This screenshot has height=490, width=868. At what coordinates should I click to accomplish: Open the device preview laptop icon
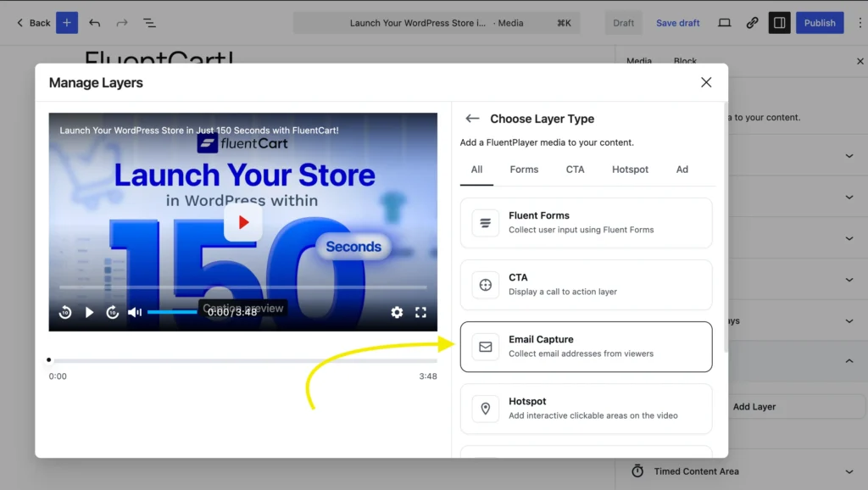point(724,23)
